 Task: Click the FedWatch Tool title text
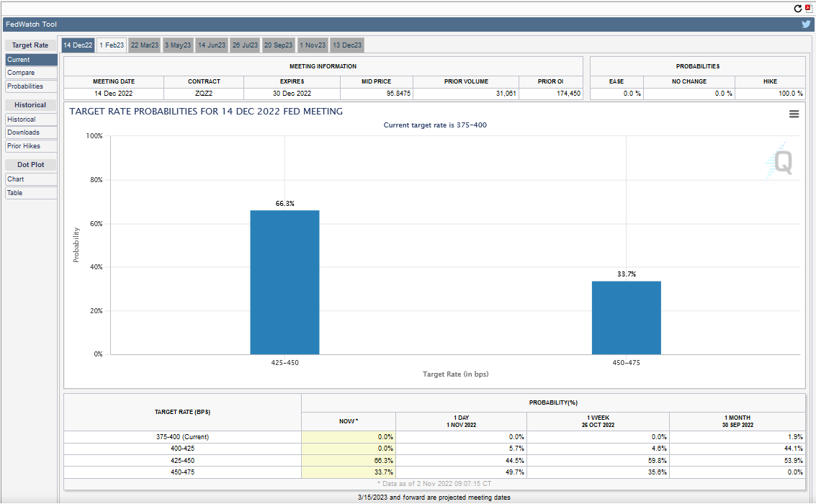(x=31, y=24)
